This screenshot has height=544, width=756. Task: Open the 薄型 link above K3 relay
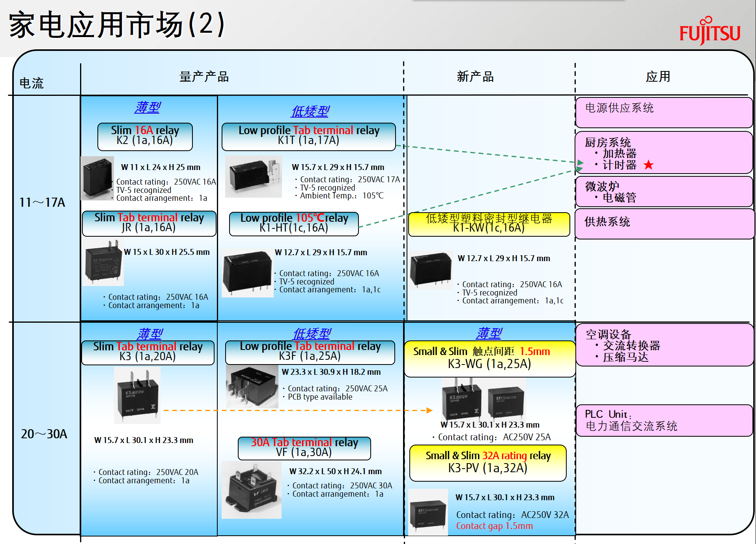tap(150, 334)
